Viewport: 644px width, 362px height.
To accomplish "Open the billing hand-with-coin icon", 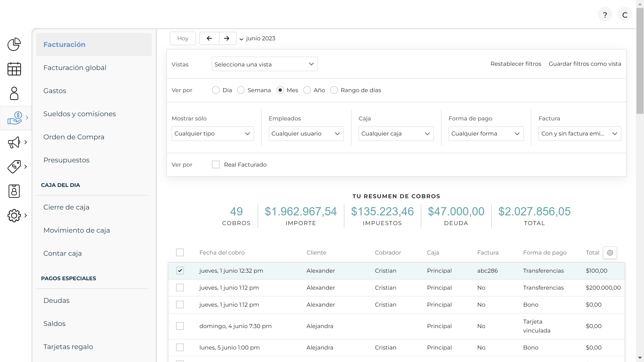I will tap(15, 118).
